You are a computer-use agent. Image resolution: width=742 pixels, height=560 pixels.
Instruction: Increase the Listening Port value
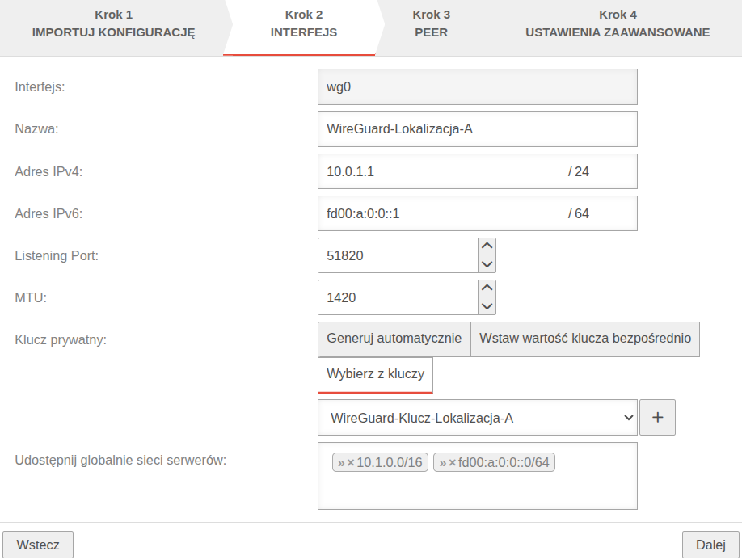pyautogui.click(x=487, y=246)
